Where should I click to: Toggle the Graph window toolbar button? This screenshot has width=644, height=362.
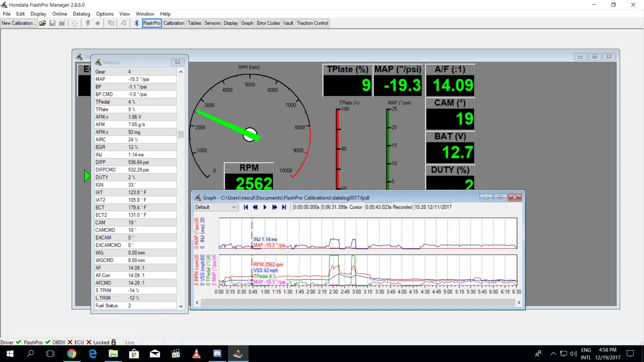pos(247,23)
